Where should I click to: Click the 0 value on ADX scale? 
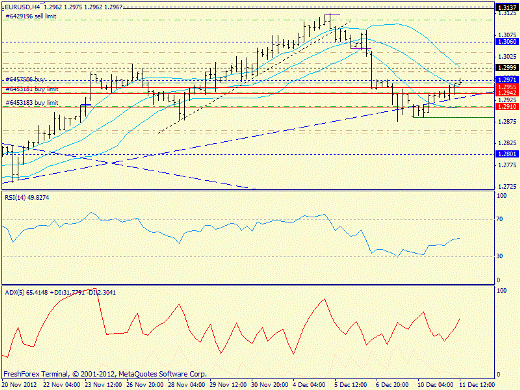pyautogui.click(x=498, y=374)
